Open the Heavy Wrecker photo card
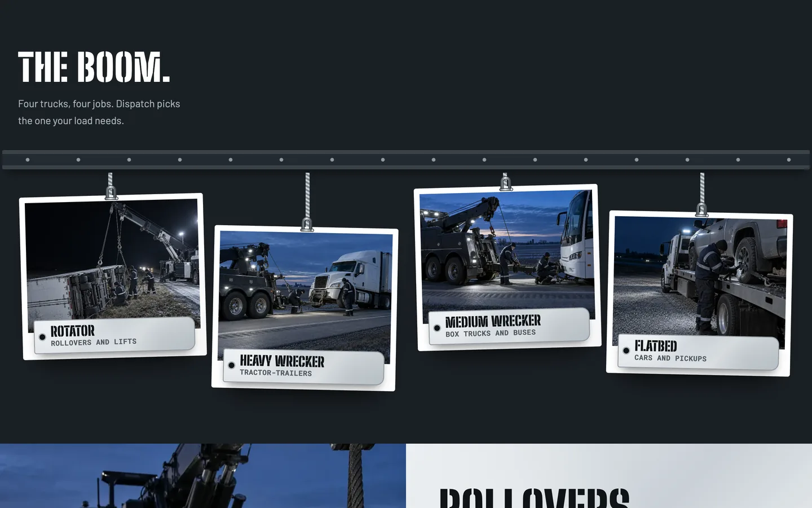Screen dimensions: 812x508 tap(305, 308)
